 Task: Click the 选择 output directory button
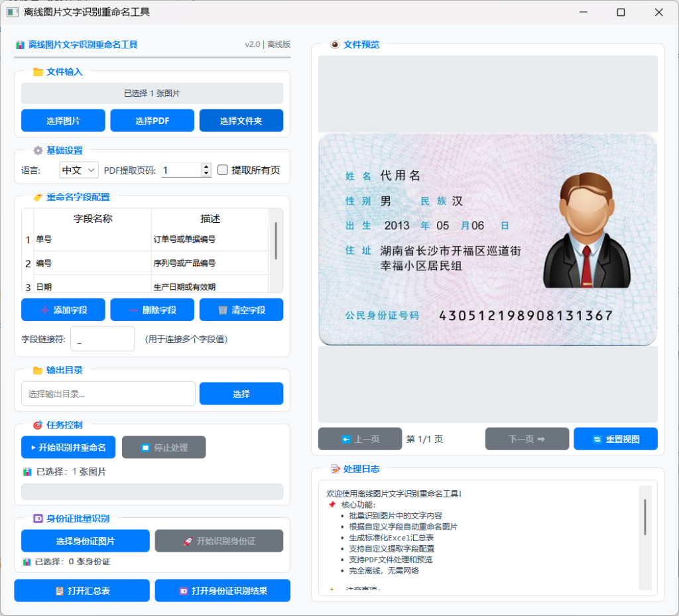coord(241,393)
